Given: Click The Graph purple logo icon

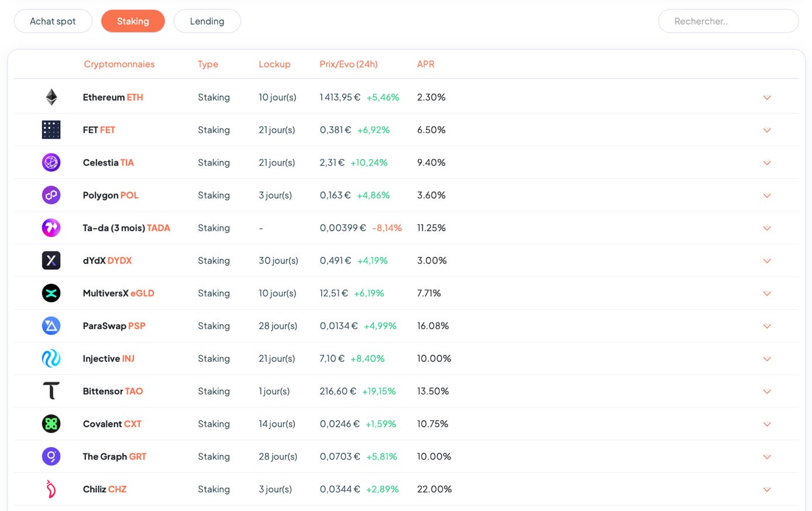Looking at the screenshot, I should pos(51,457).
